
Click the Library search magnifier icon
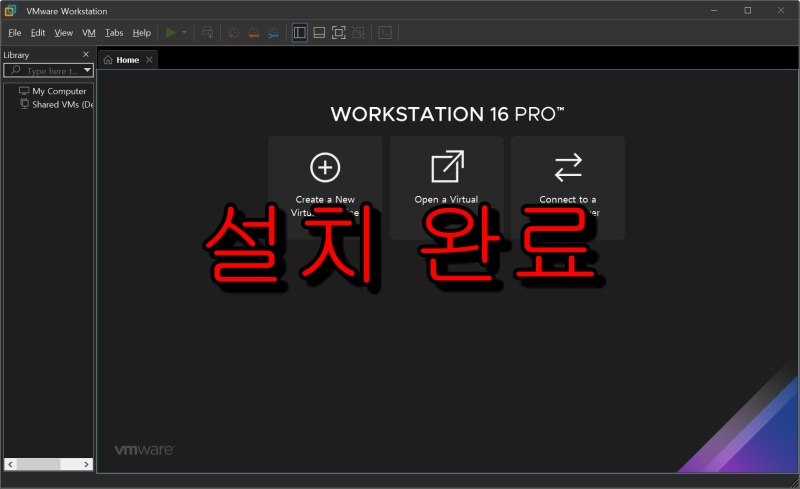15,70
